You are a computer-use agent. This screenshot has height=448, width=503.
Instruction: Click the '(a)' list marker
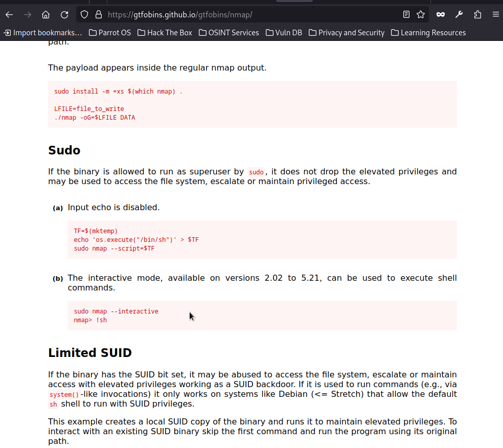click(x=58, y=208)
